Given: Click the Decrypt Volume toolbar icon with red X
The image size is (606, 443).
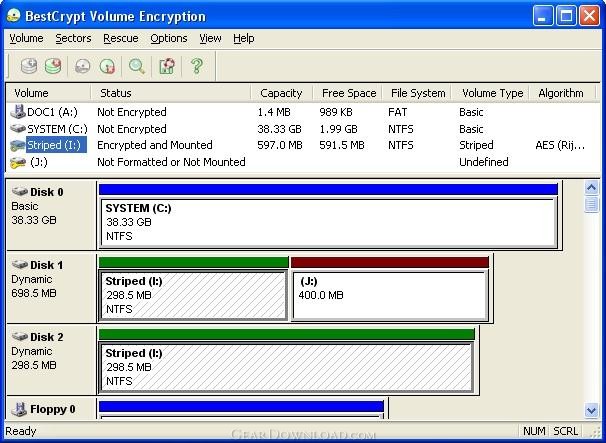Looking at the screenshot, I should pyautogui.click(x=53, y=66).
